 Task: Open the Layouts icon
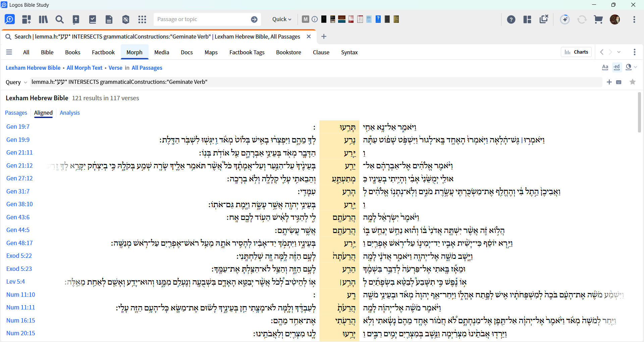click(x=527, y=19)
